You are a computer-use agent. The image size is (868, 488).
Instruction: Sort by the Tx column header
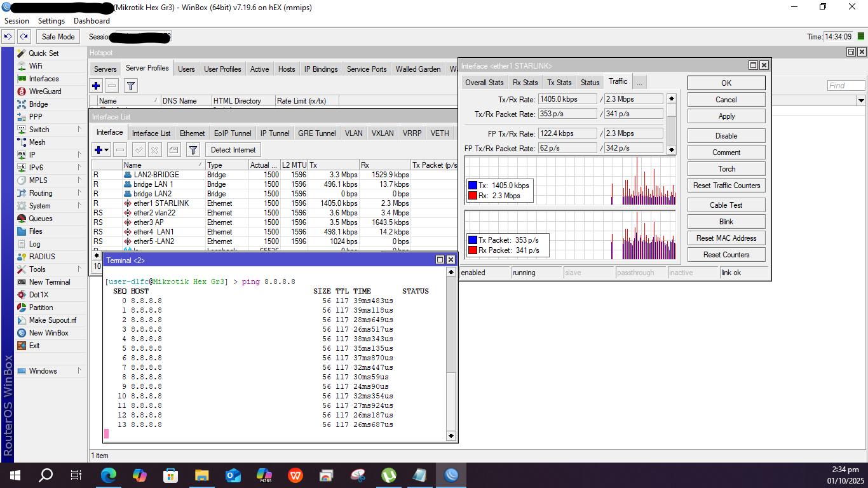click(x=333, y=165)
